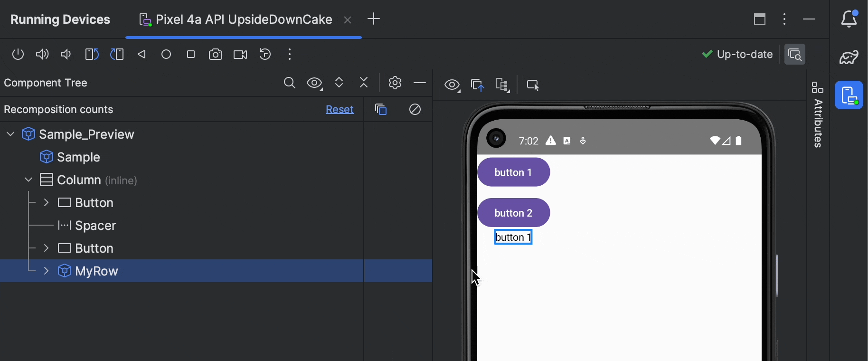Collapse the Sample_Preview tree node
Screen dimensions: 868x361
(10, 134)
